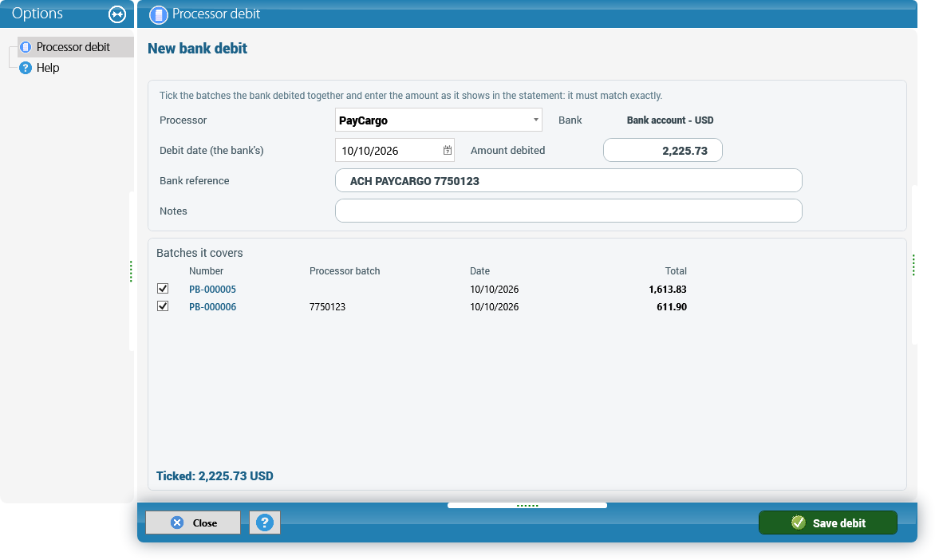Click the Processor batch column header
Image resolution: width=935 pixels, height=560 pixels.
pos(345,270)
